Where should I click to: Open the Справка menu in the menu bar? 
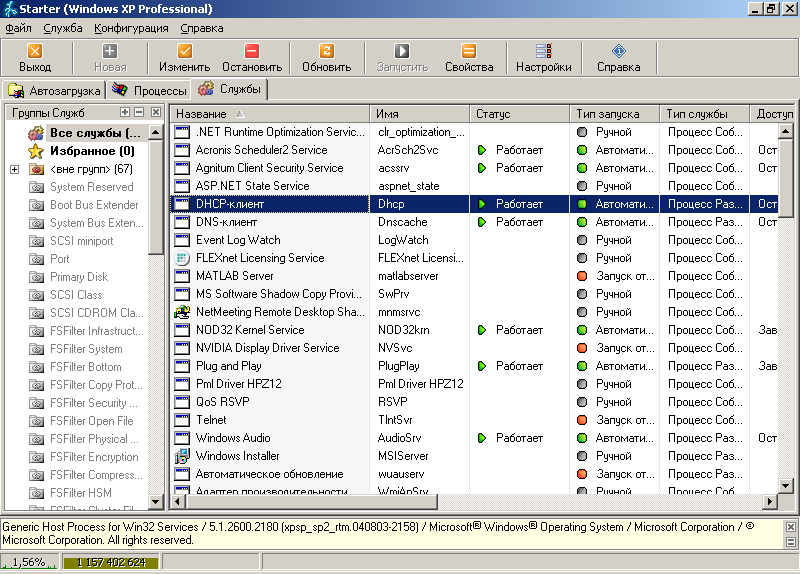click(x=202, y=28)
